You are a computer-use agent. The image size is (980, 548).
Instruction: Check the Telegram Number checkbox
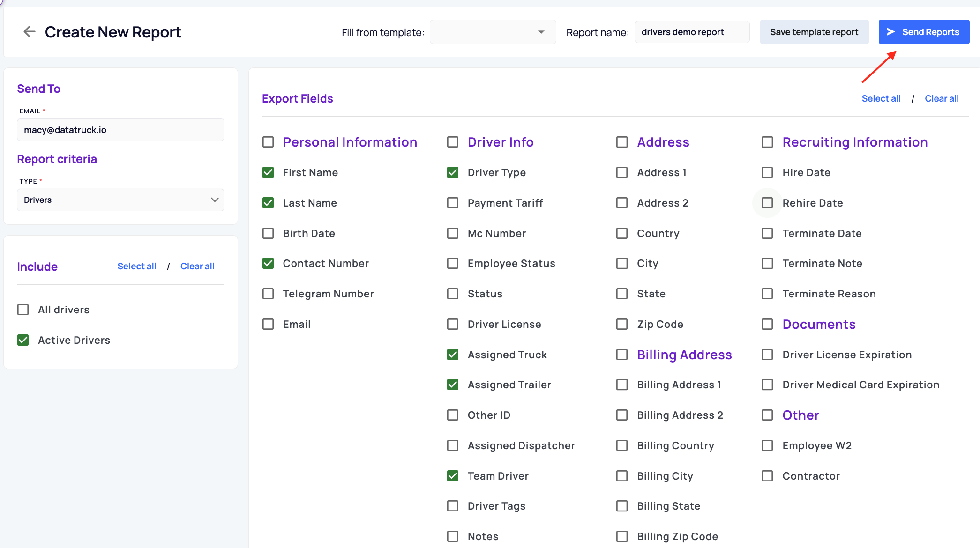pos(268,294)
